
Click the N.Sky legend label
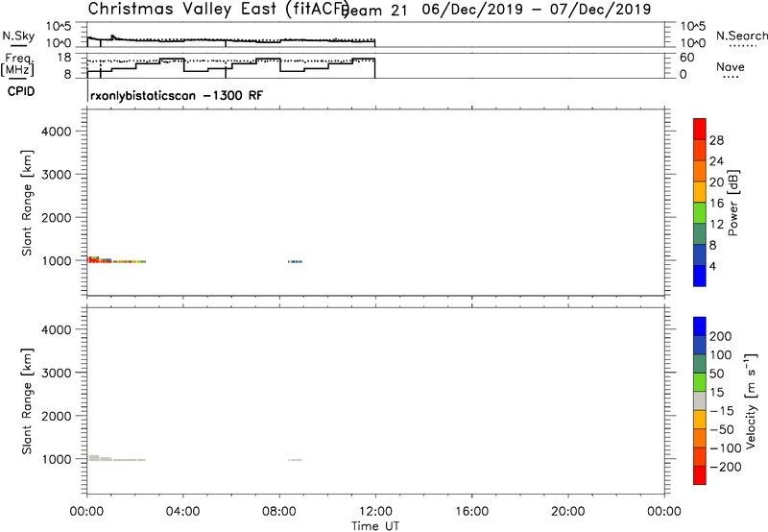click(x=18, y=36)
